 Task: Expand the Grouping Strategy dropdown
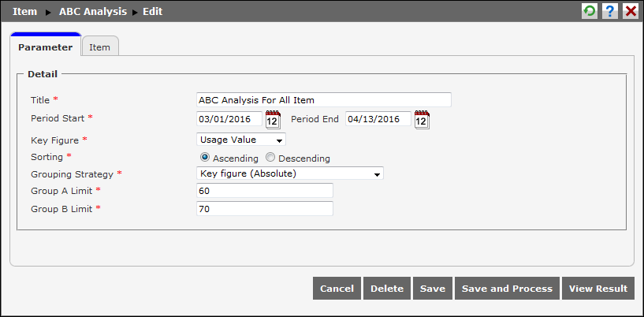(290, 173)
